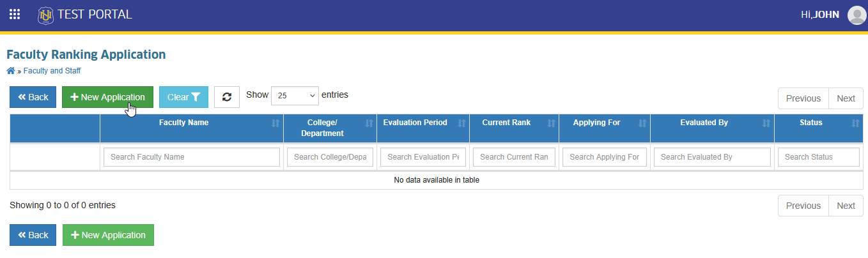
Task: Clear filters with the Clear button
Action: [x=183, y=97]
